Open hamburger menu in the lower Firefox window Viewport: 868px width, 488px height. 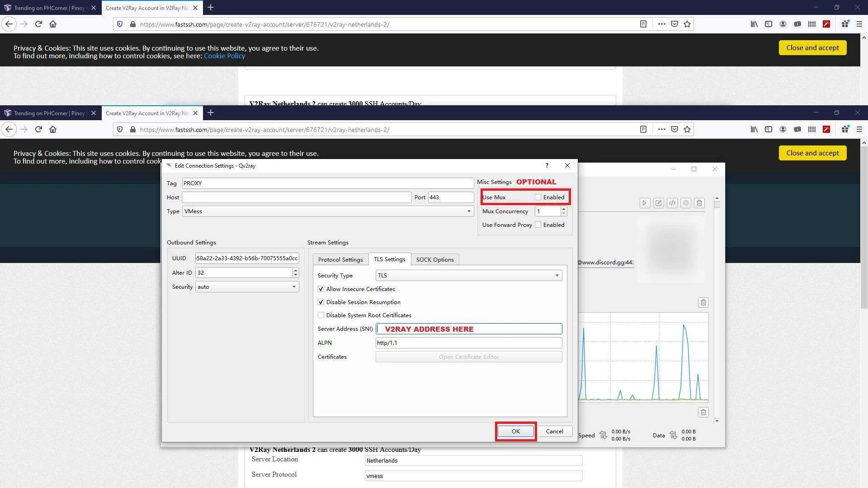click(859, 130)
